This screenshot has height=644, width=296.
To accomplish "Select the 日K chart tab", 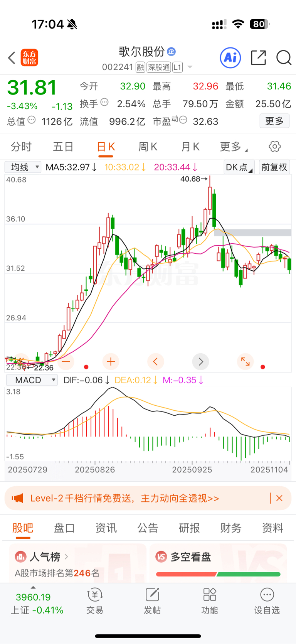I will [106, 147].
